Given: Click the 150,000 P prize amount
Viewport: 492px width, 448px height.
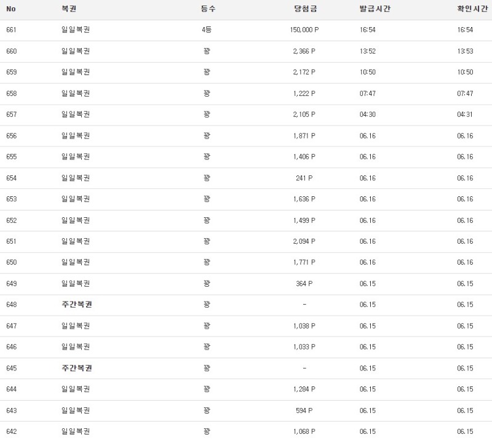Looking at the screenshot, I should coord(304,30).
